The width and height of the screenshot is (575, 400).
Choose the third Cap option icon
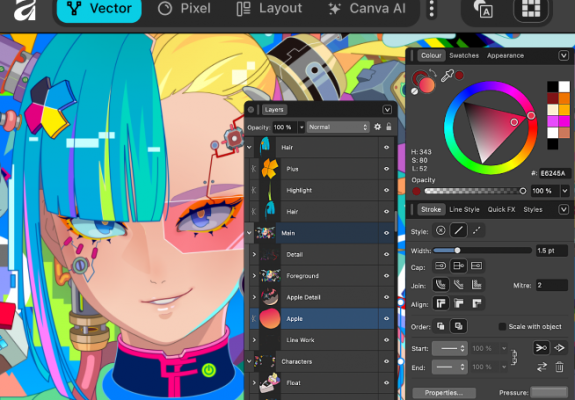[476, 266]
